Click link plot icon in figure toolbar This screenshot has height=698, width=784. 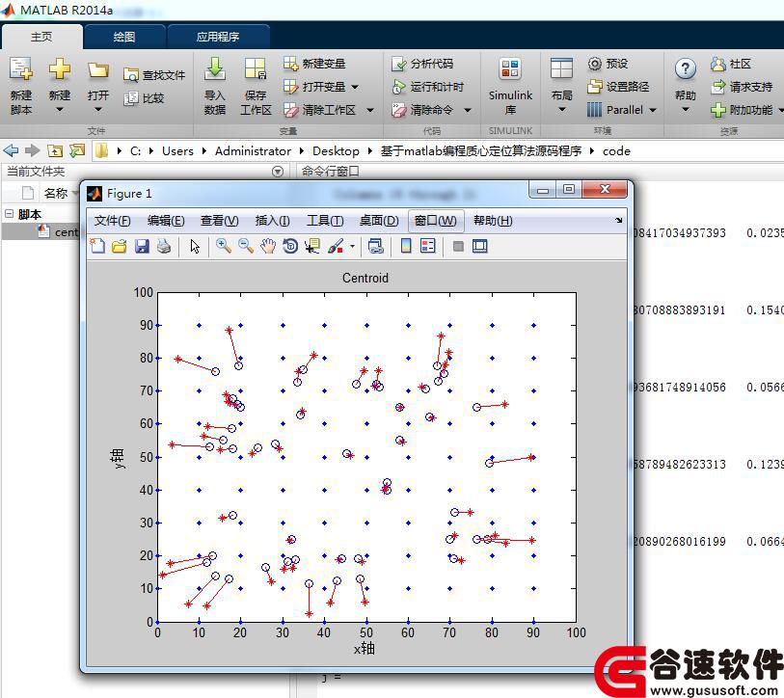pos(375,246)
